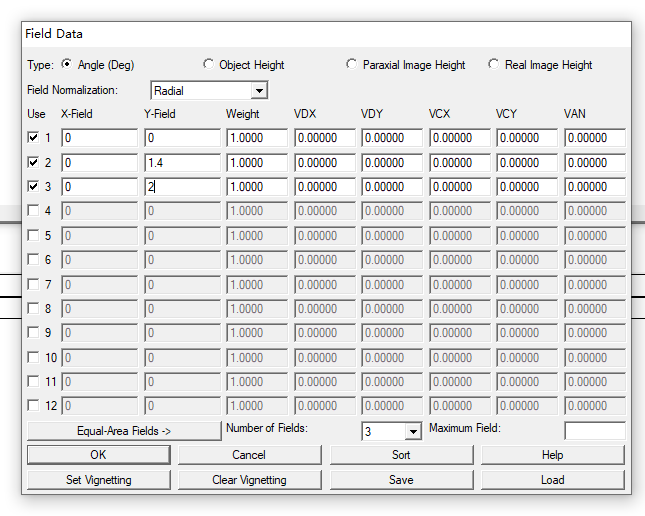Click Set Vignetting button
This screenshot has width=645, height=516.
pos(99,480)
